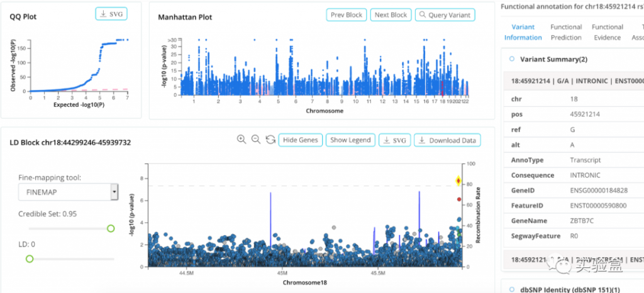Click SegwayFeature value R0
Screen dimensions: 644x293
pyautogui.click(x=574, y=236)
